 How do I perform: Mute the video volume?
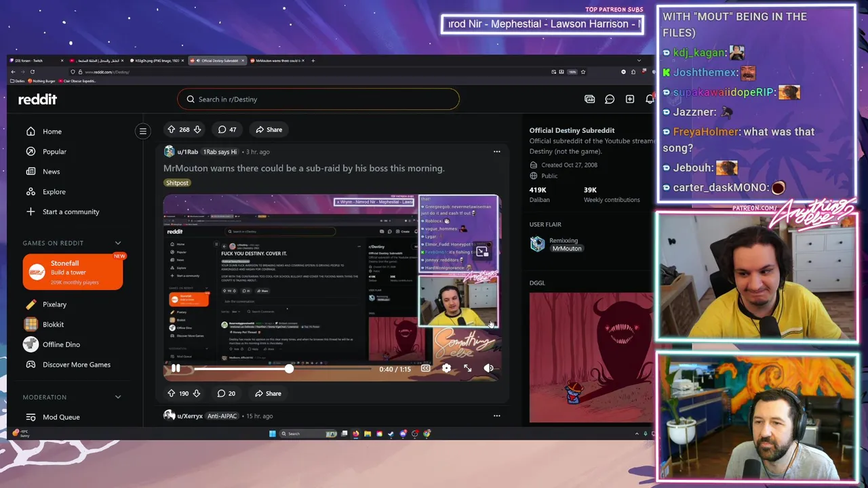click(488, 368)
